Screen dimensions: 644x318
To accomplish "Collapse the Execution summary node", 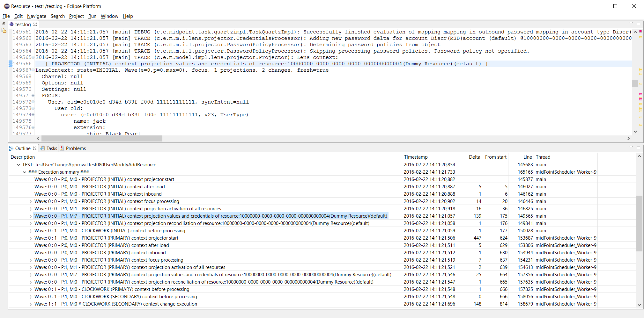I will (25, 172).
